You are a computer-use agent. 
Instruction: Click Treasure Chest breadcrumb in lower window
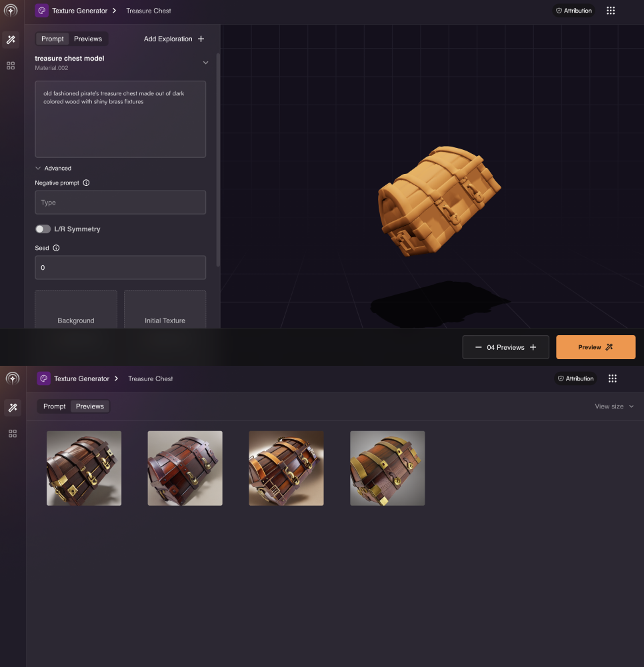click(x=150, y=378)
